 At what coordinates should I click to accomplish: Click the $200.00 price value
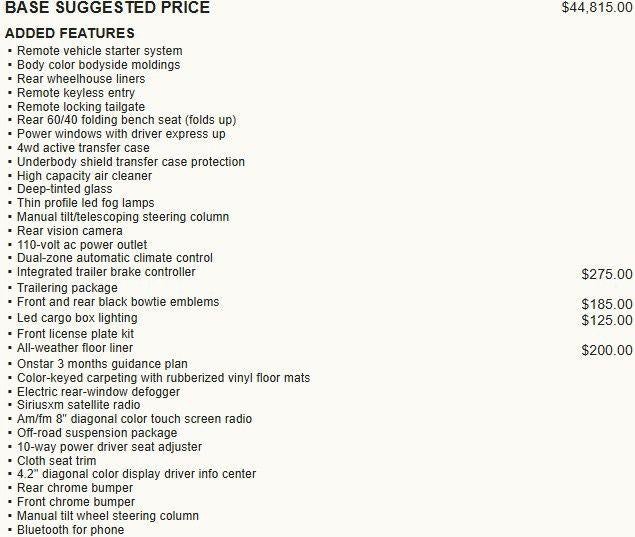(607, 350)
